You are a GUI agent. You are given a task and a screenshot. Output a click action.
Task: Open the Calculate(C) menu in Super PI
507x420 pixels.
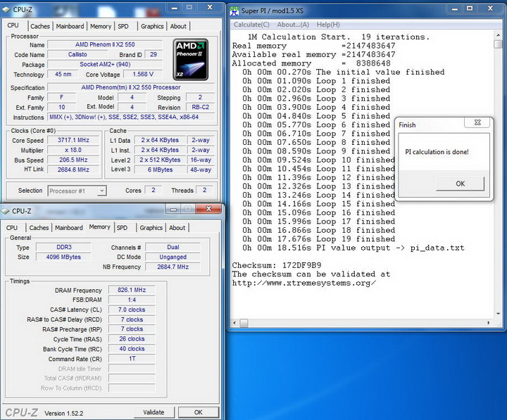tap(251, 25)
